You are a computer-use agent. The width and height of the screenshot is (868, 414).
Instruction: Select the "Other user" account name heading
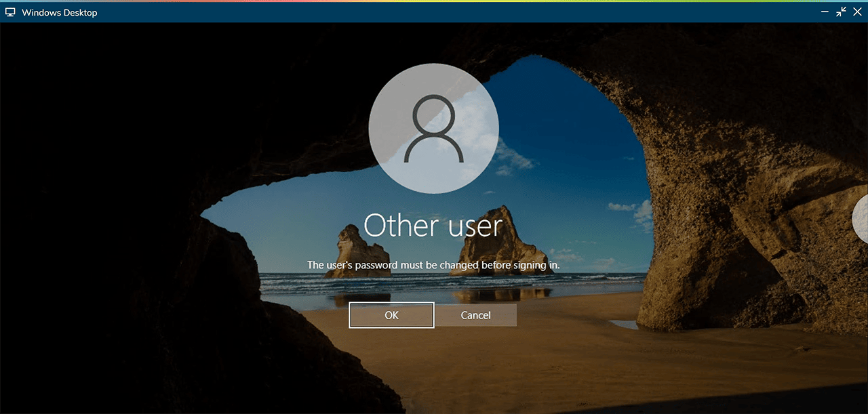pos(433,226)
